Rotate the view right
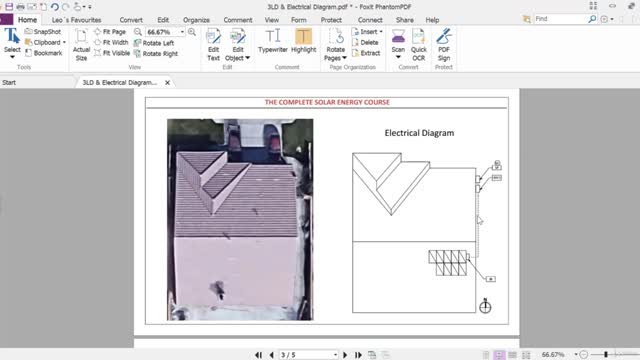The image size is (640, 360). pos(156,53)
